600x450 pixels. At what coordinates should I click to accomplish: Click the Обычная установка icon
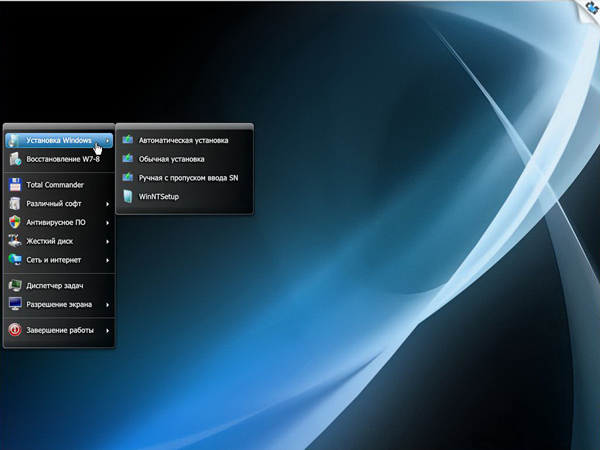coord(127,158)
